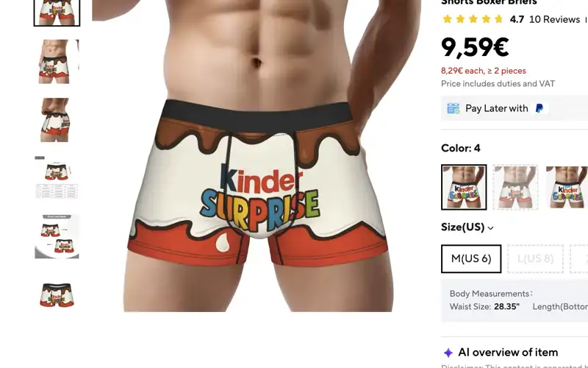The height and width of the screenshot is (368, 588).
Task: Select the flat boxer brief bottom thumbnail
Action: tap(57, 295)
